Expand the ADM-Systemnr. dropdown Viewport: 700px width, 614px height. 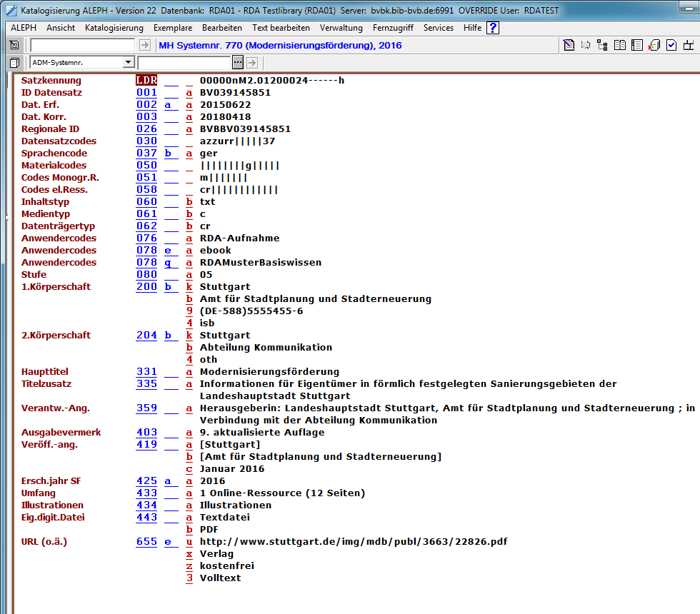[x=128, y=63]
